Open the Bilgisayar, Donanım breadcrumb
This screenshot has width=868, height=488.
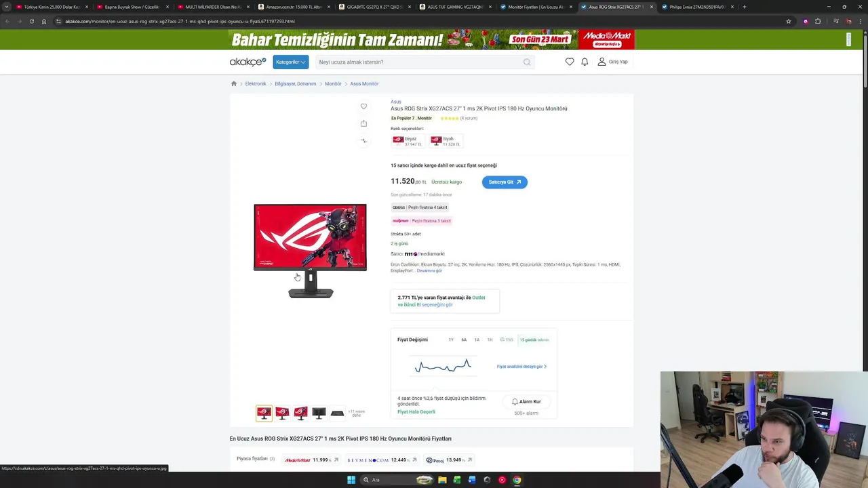coord(295,83)
